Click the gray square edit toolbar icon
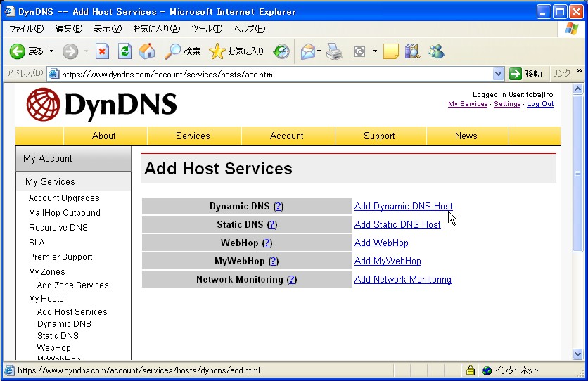Viewport: 588px width, 381px height. [359, 51]
